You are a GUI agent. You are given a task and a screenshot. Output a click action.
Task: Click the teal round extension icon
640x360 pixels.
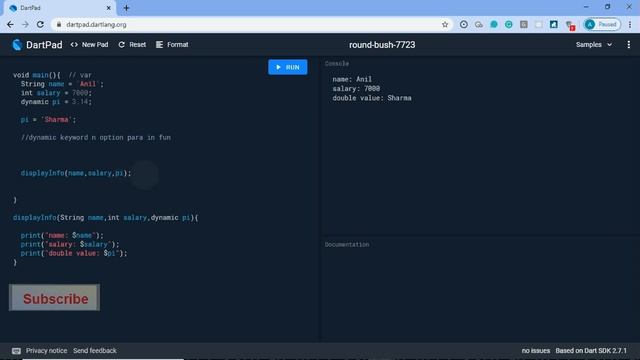494,24
